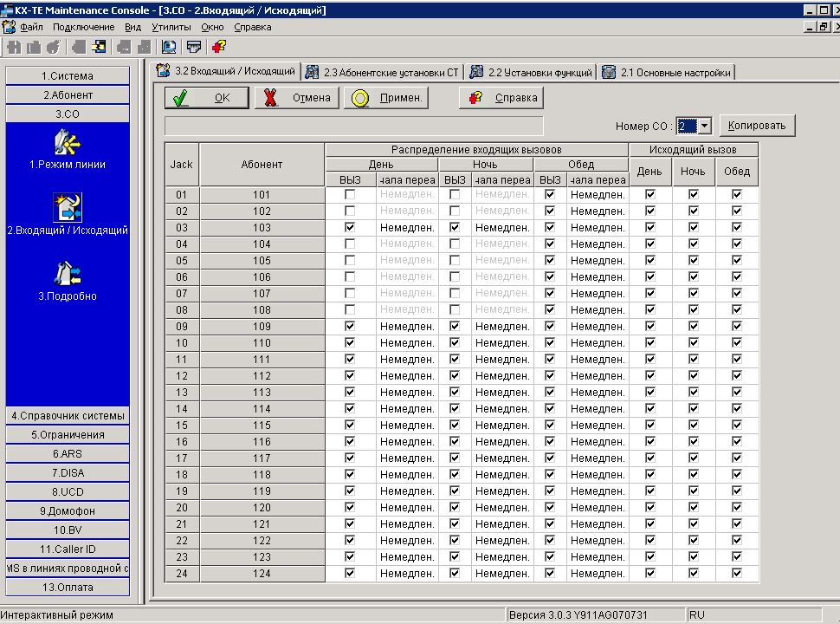Open Day delay Немедлен. cell for abonent 115
The image size is (840, 624).
tap(407, 426)
